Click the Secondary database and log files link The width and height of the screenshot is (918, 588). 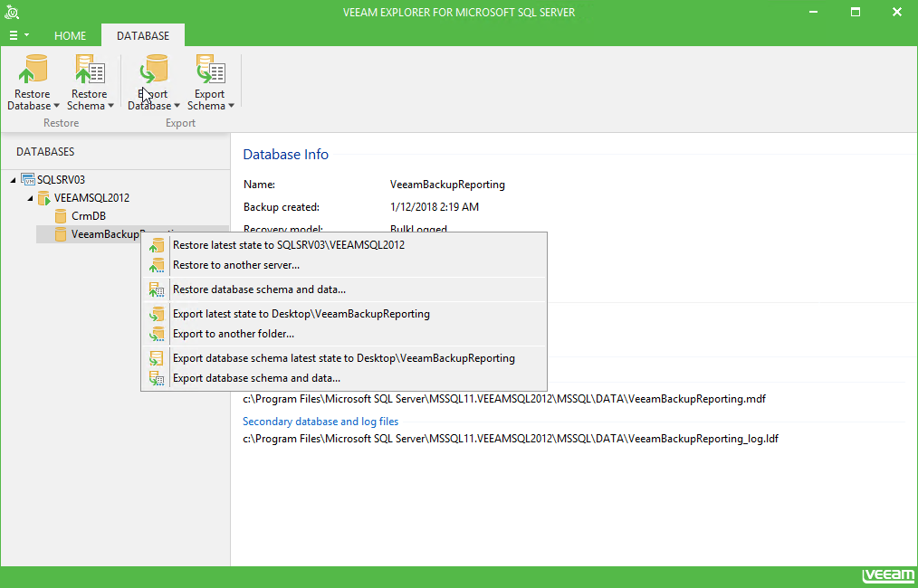320,422
